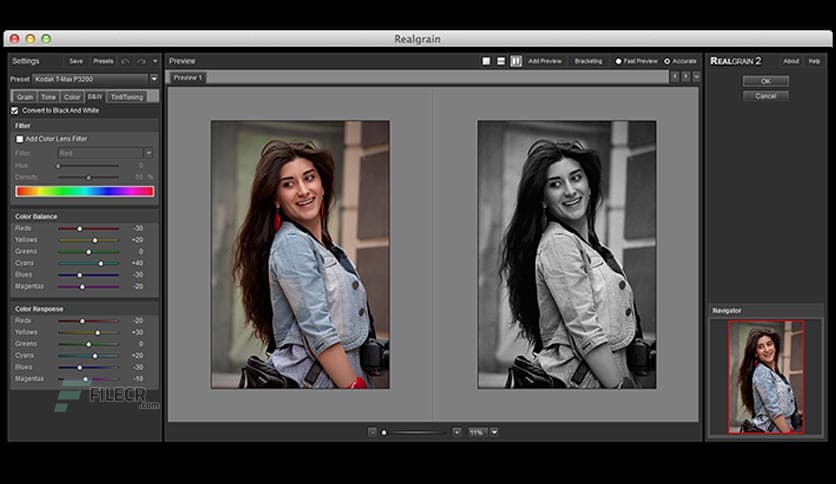Uncheck Convert to Black And White
This screenshot has height=484, width=836.
14,110
